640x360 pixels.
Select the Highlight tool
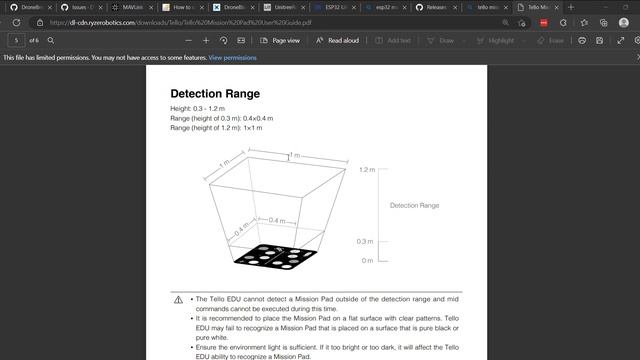point(495,40)
